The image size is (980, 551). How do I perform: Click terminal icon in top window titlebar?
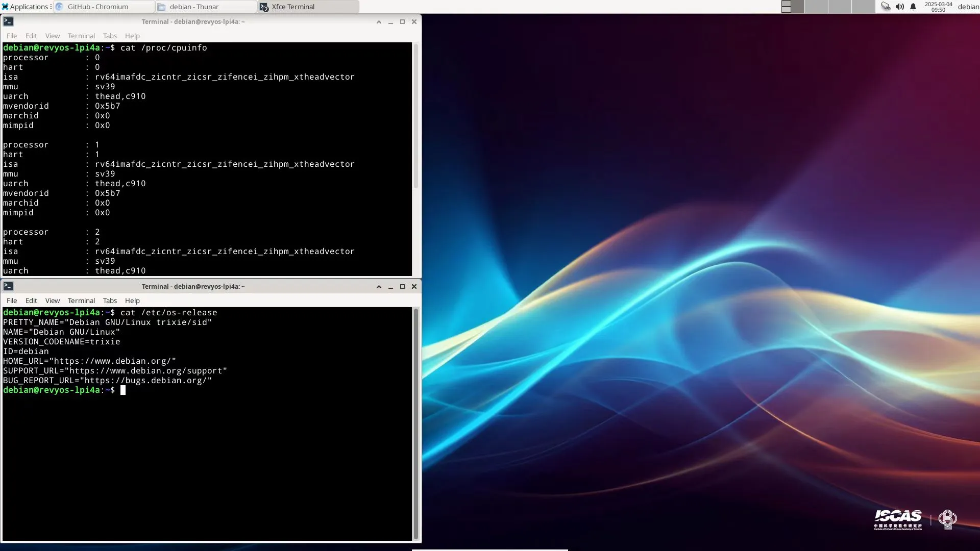coord(8,21)
